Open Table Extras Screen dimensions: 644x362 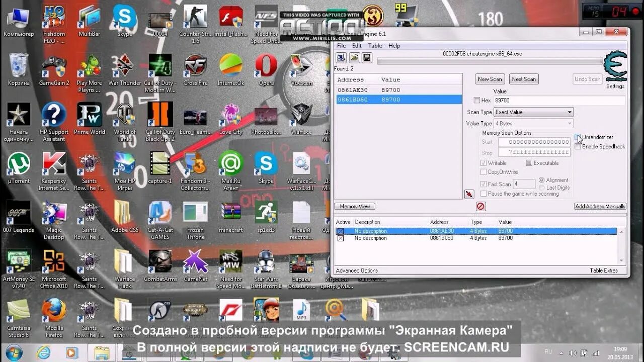[604, 270]
